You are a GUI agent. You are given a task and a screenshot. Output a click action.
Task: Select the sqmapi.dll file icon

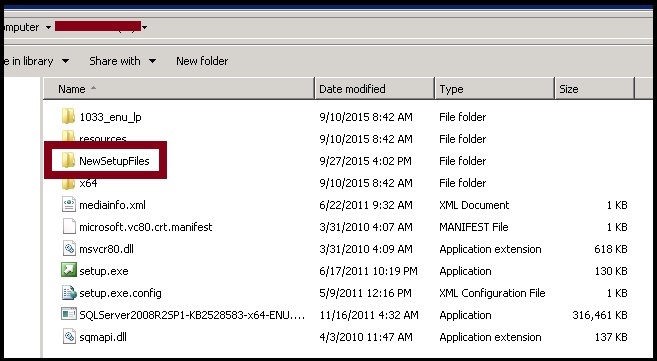(69, 337)
